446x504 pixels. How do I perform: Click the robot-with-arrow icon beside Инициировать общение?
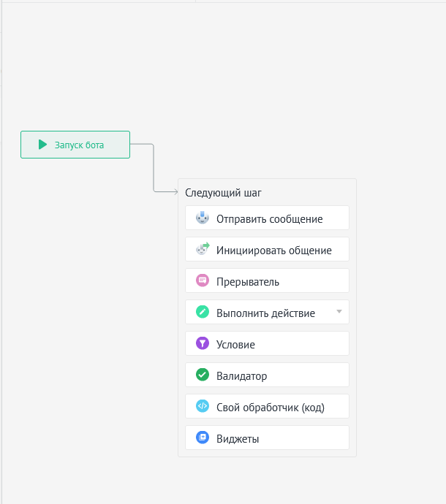(203, 249)
